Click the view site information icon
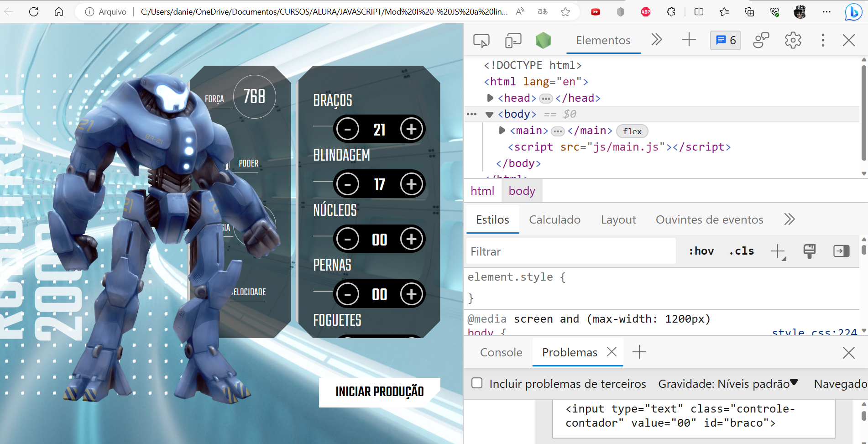 pos(90,12)
